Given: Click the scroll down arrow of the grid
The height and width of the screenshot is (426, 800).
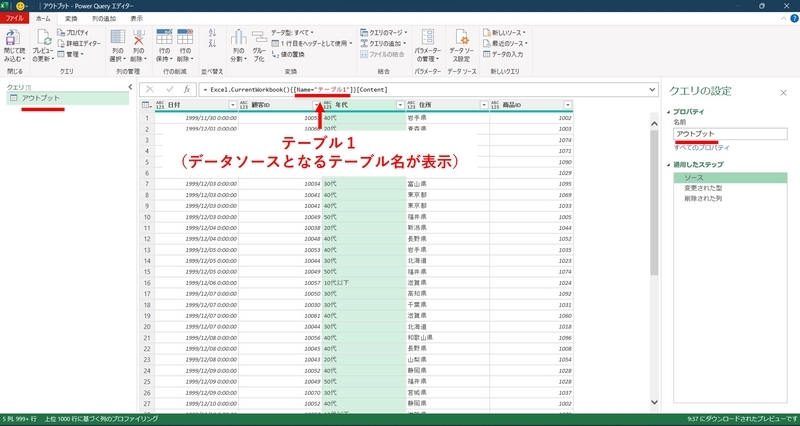Looking at the screenshot, I should click(655, 403).
